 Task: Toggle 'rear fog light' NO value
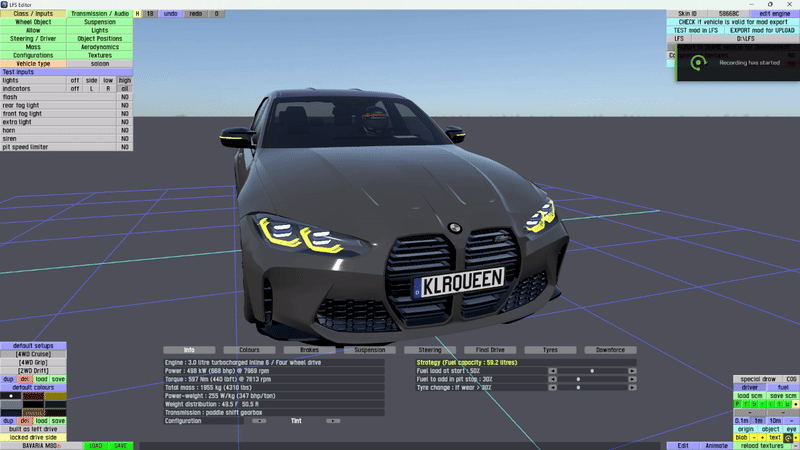(124, 105)
